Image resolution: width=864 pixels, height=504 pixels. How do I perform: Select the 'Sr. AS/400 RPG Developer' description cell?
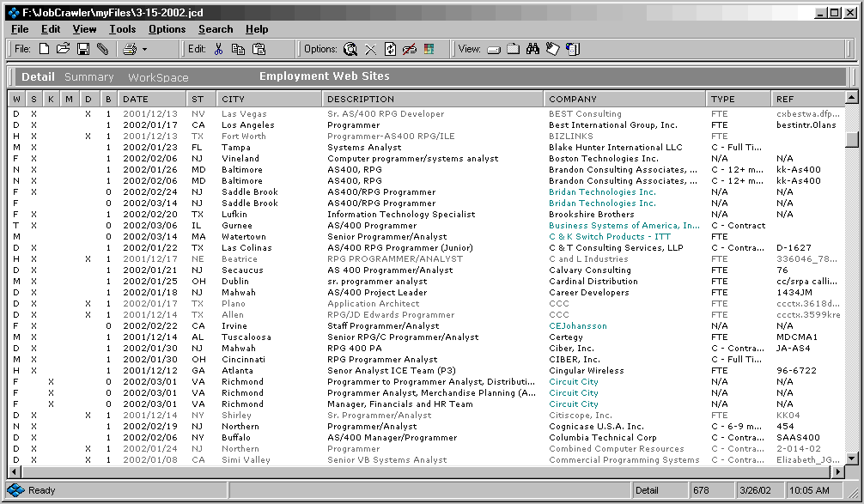[x=386, y=113]
